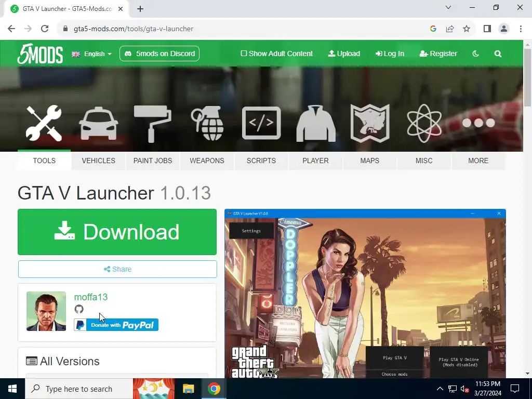Screen dimensions: 532x399
Task: Click the Share button
Action: coord(117,269)
